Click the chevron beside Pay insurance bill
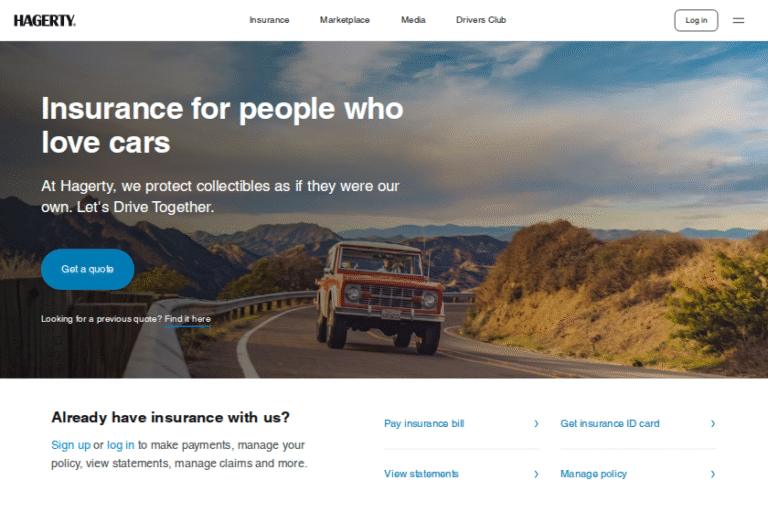Screen dimensions: 768x512 [x=536, y=423]
